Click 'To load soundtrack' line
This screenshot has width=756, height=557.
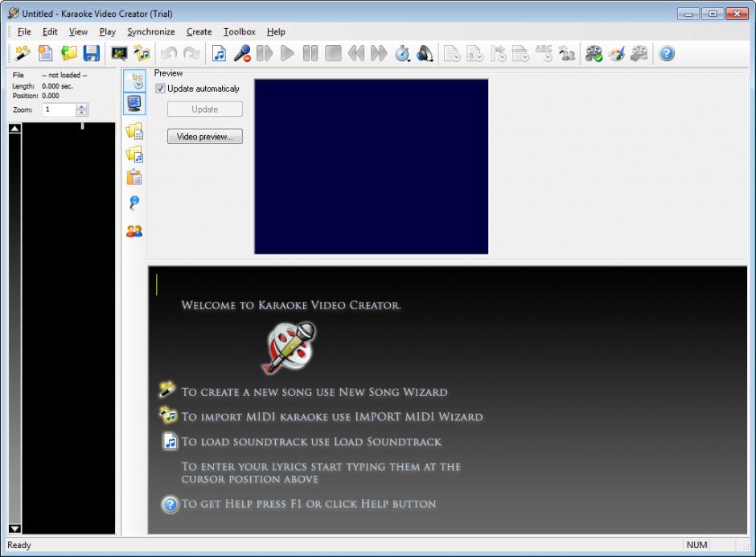point(311,442)
